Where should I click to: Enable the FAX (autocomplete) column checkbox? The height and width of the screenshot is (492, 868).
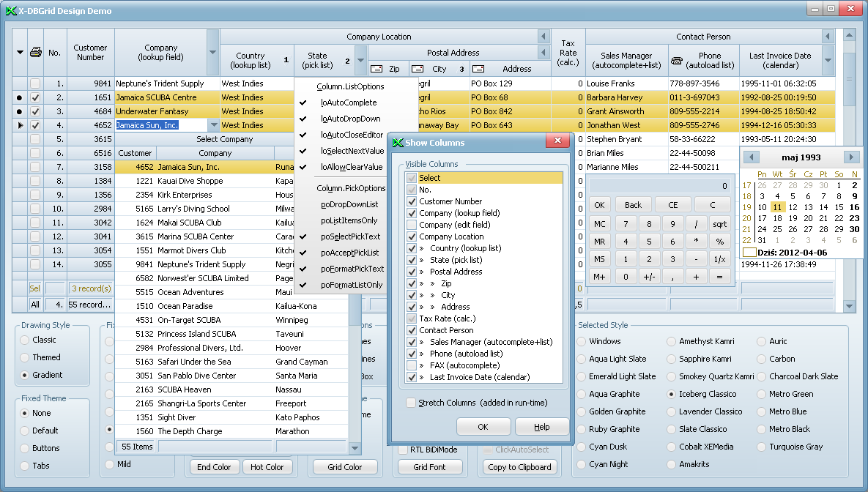point(412,365)
